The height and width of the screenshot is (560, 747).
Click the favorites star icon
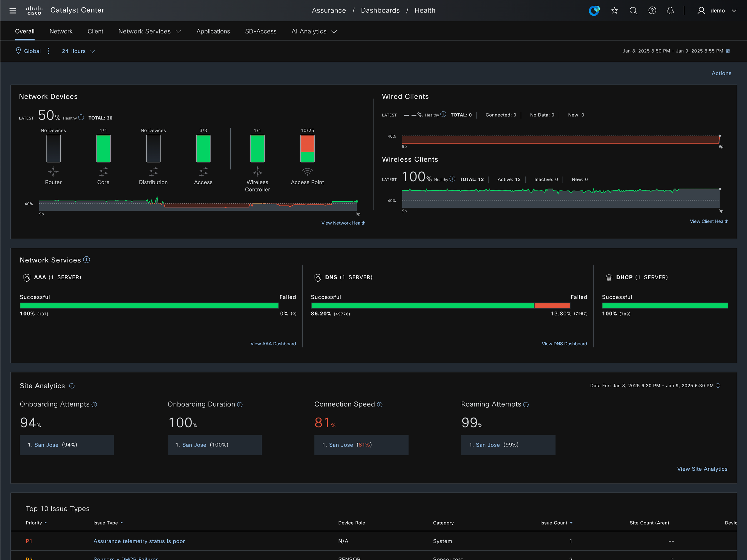(614, 10)
